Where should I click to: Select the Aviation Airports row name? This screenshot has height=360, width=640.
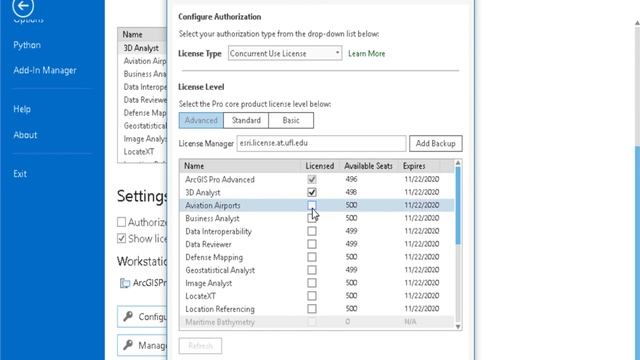click(213, 205)
